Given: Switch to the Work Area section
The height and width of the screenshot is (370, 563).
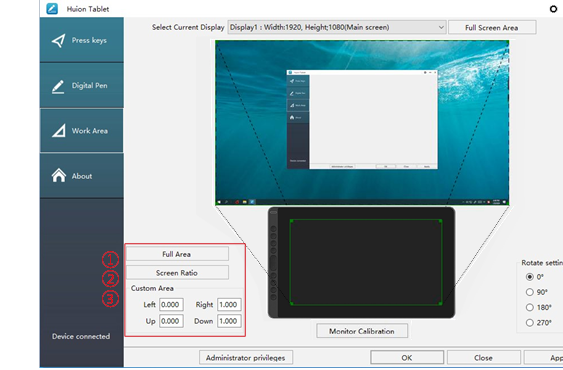Looking at the screenshot, I should [82, 131].
